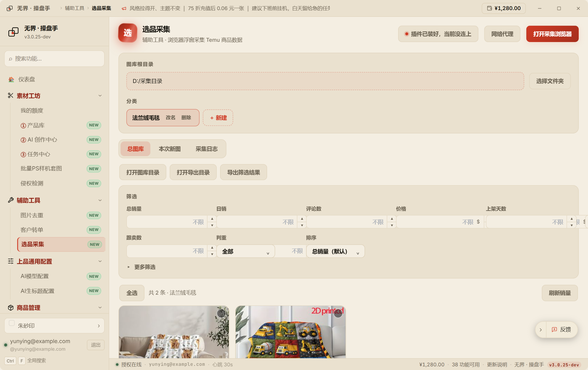Open the 朱砂印 theme selector
The height and width of the screenshot is (370, 588).
[54, 326]
